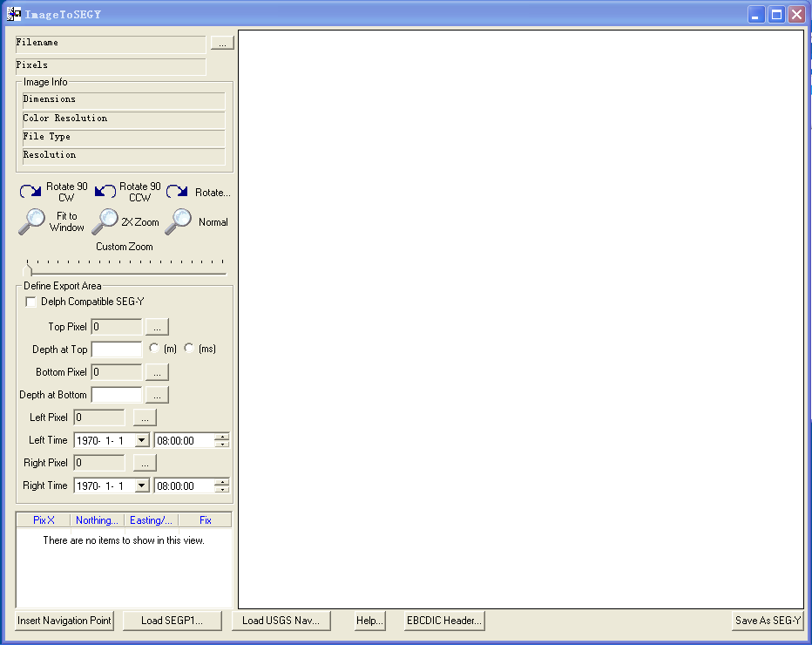This screenshot has width=812, height=645.
Task: Click the Pixels readout field
Action: pyautogui.click(x=111, y=67)
